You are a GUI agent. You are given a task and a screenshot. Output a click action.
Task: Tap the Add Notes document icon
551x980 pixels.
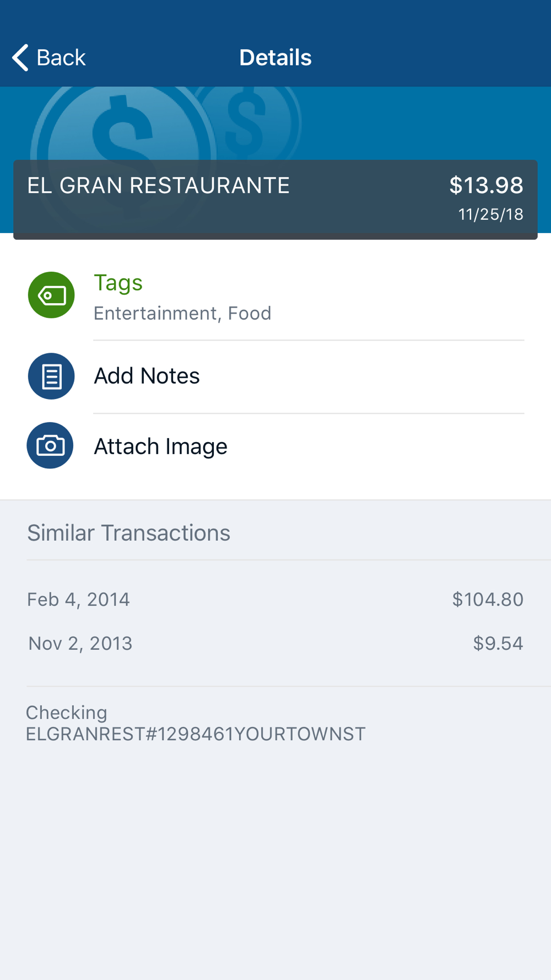click(51, 376)
